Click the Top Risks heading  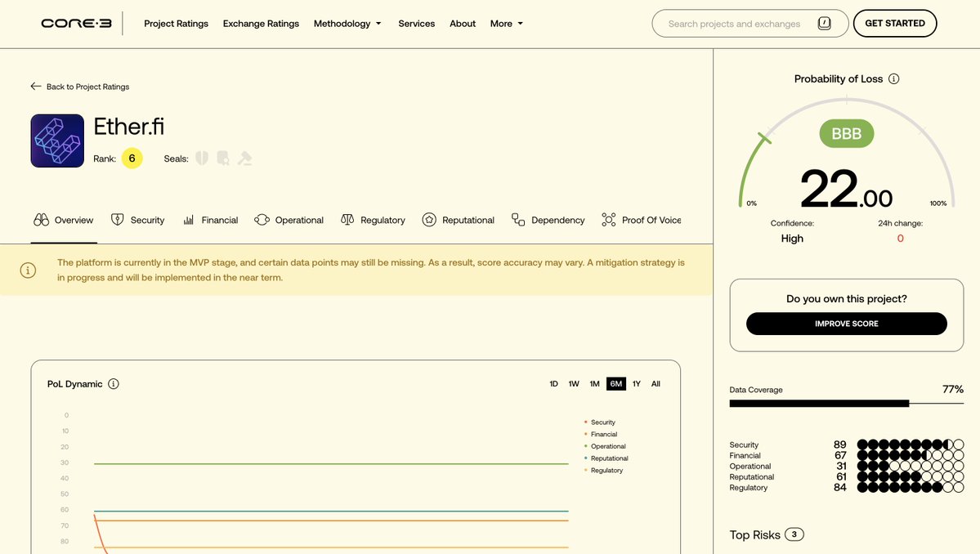[x=755, y=534]
